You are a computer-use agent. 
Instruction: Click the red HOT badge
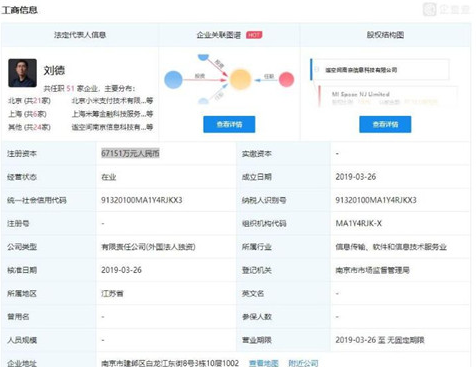(x=254, y=35)
